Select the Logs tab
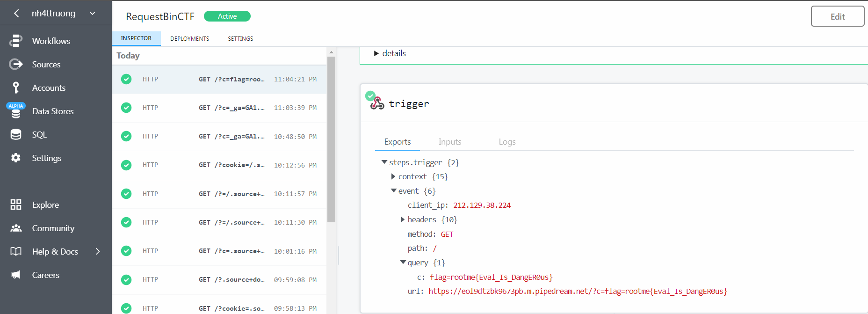The width and height of the screenshot is (868, 314). click(x=507, y=142)
